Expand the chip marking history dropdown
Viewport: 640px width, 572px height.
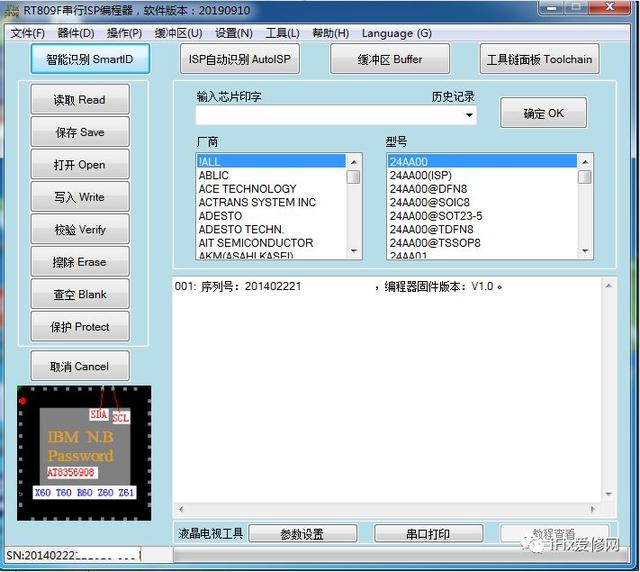pyautogui.click(x=469, y=115)
